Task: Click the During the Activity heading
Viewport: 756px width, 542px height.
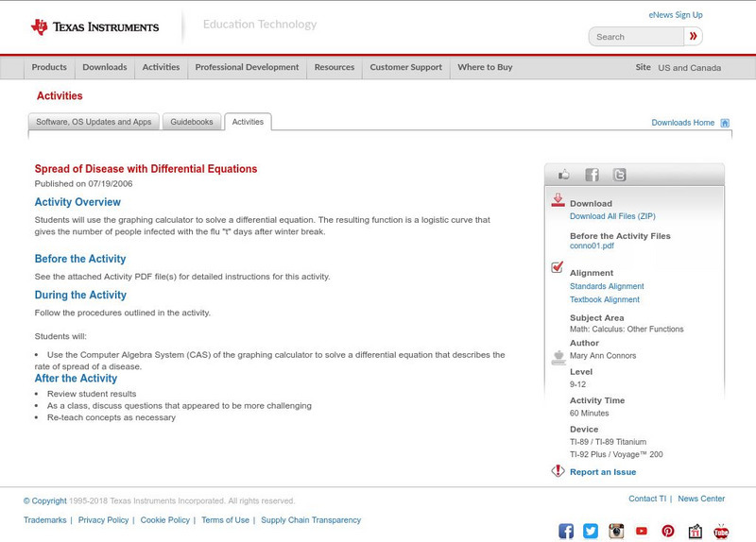Action: 80,296
